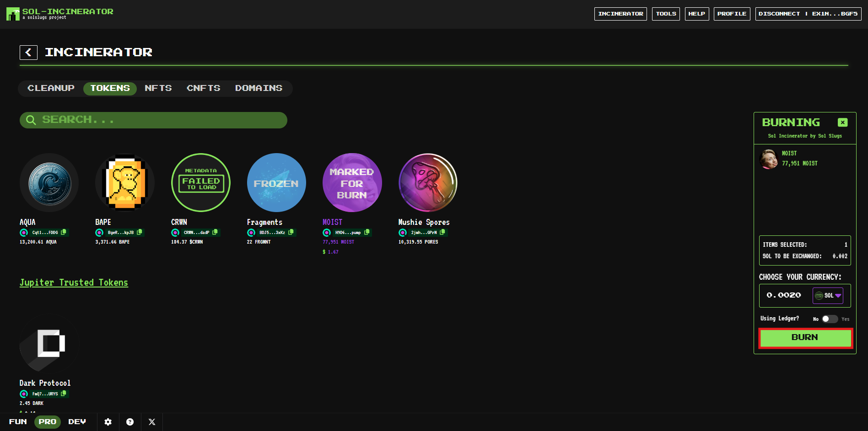
Task: Open the Profile menu in header
Action: (732, 14)
